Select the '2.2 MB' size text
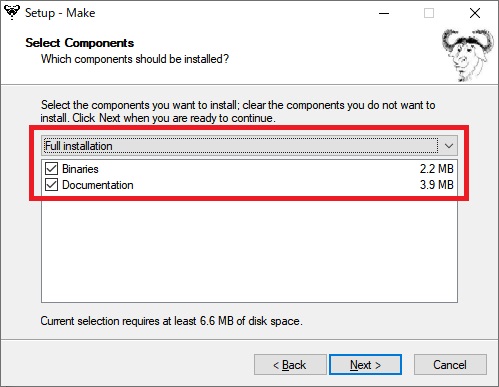Screen dimensions: 499x387 [437, 169]
